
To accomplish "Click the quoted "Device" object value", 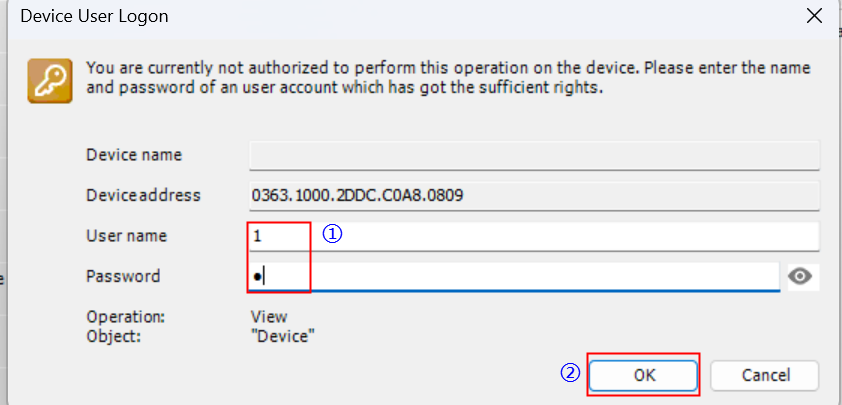I will [283, 336].
